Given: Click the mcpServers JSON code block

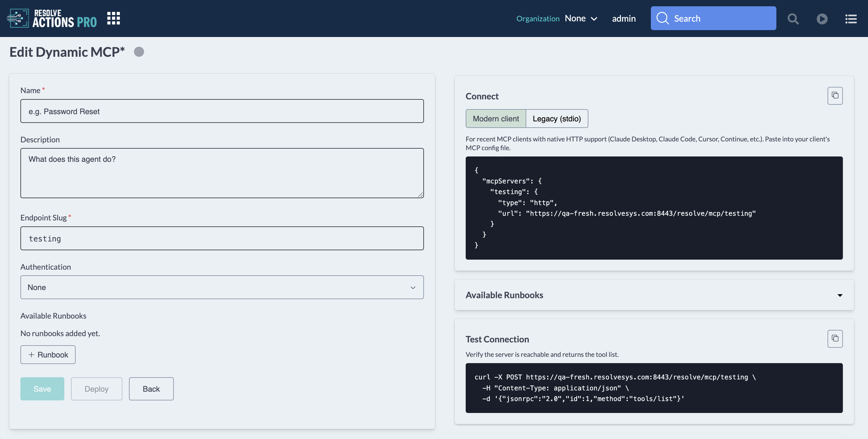Looking at the screenshot, I should click(x=654, y=208).
